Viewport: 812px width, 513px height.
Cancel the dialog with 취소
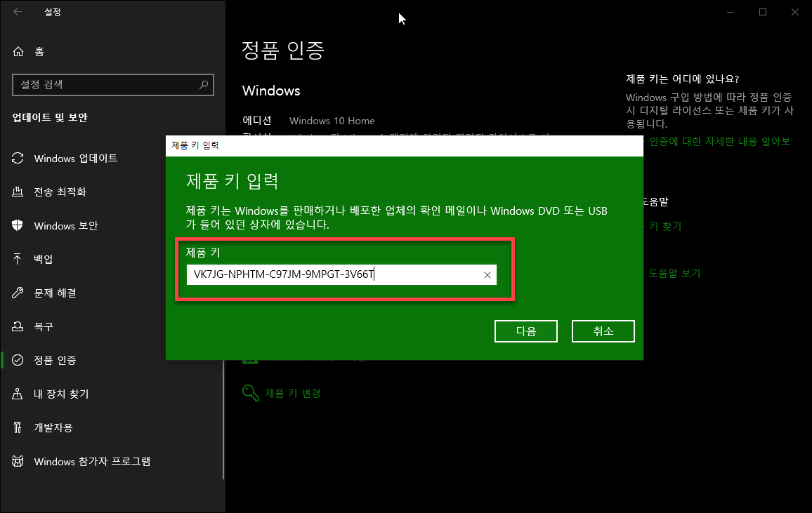pos(603,331)
